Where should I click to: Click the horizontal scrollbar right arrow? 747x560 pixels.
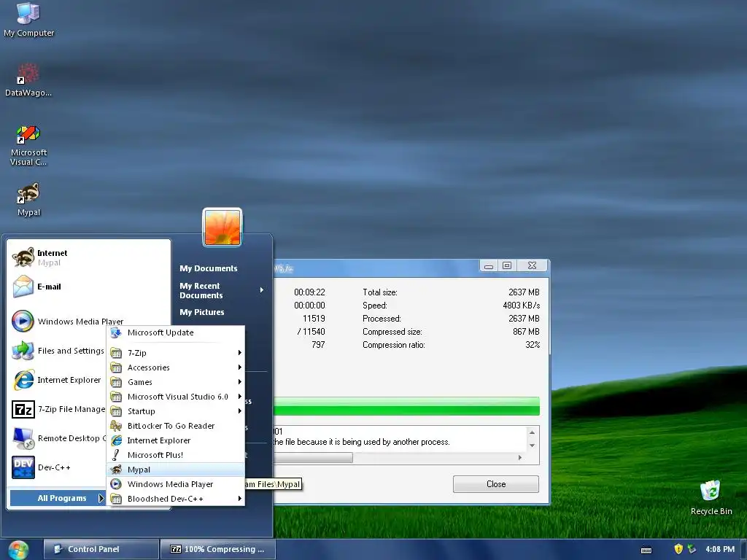[x=519, y=458]
